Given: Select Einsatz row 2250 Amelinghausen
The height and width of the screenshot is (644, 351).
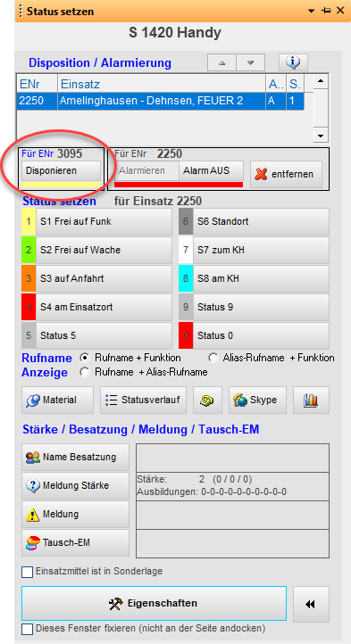Looking at the screenshot, I should [161, 101].
